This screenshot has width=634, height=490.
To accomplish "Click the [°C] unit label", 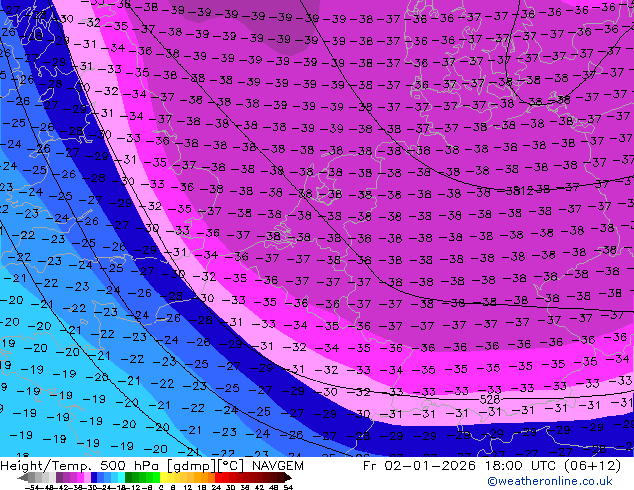I will click(x=231, y=466).
